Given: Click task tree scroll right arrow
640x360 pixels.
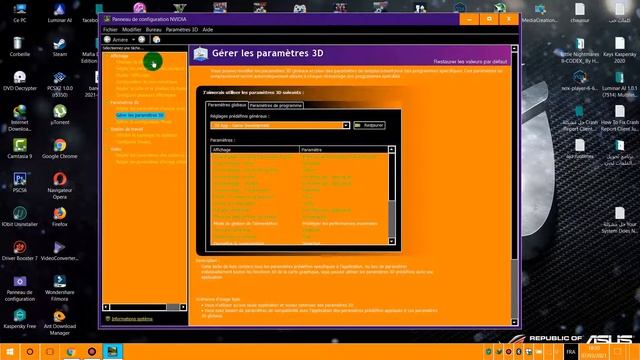Looking at the screenshot, I should click(x=183, y=307).
